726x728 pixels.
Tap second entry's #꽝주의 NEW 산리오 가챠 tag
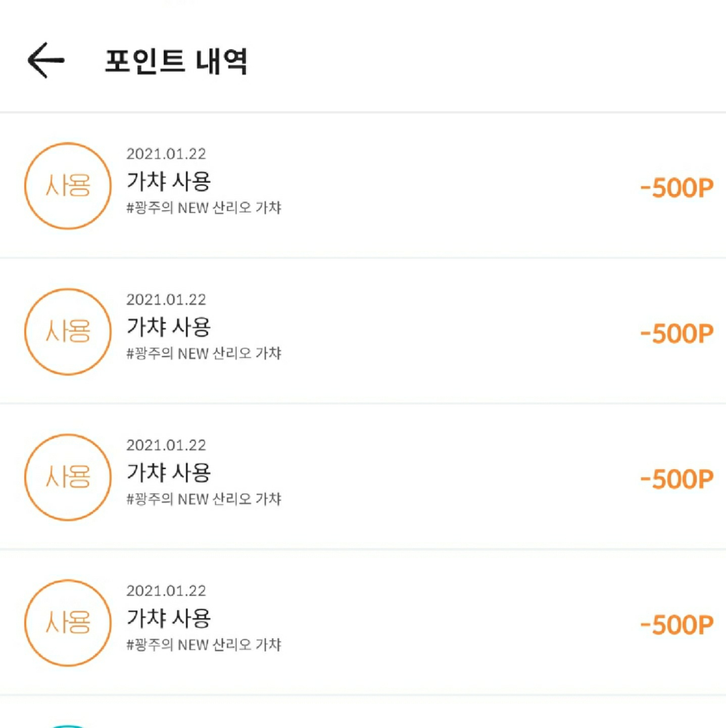tap(204, 353)
